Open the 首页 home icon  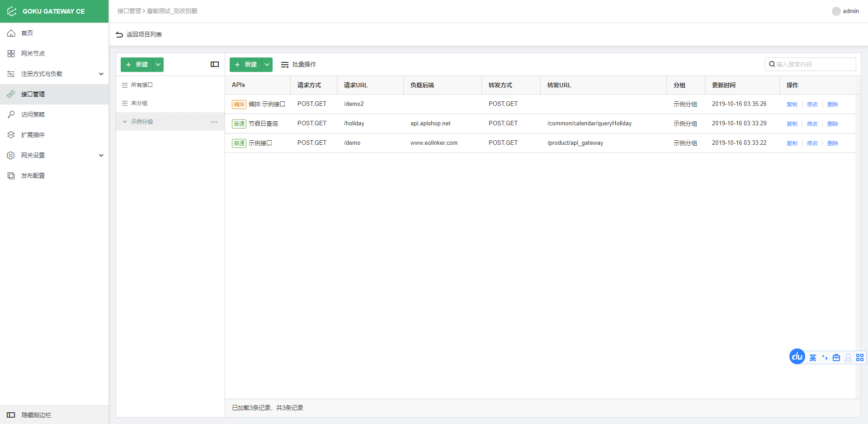[x=11, y=33]
